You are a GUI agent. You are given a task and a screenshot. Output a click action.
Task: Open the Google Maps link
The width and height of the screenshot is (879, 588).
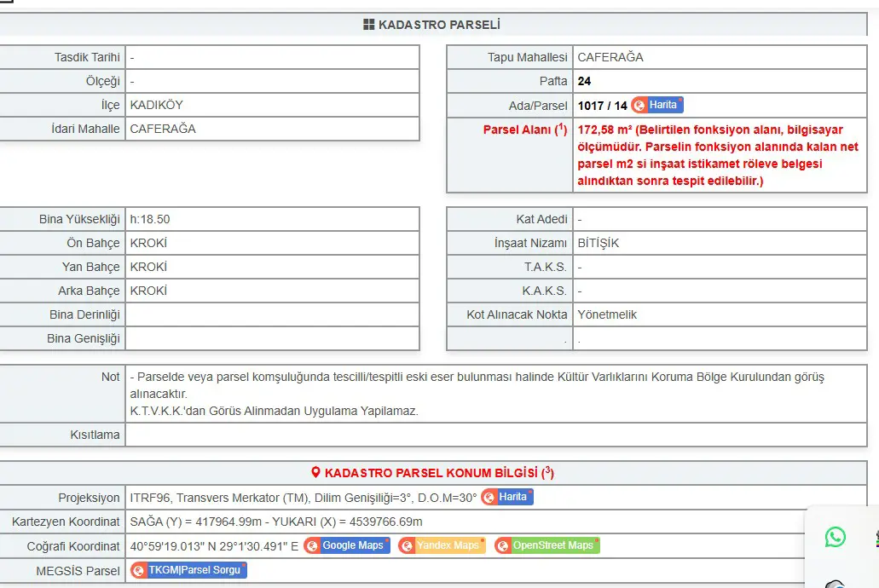tap(347, 545)
